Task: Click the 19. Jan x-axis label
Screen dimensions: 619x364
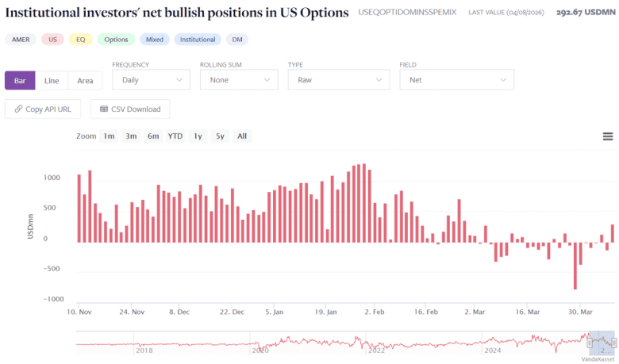Action: [x=325, y=312]
